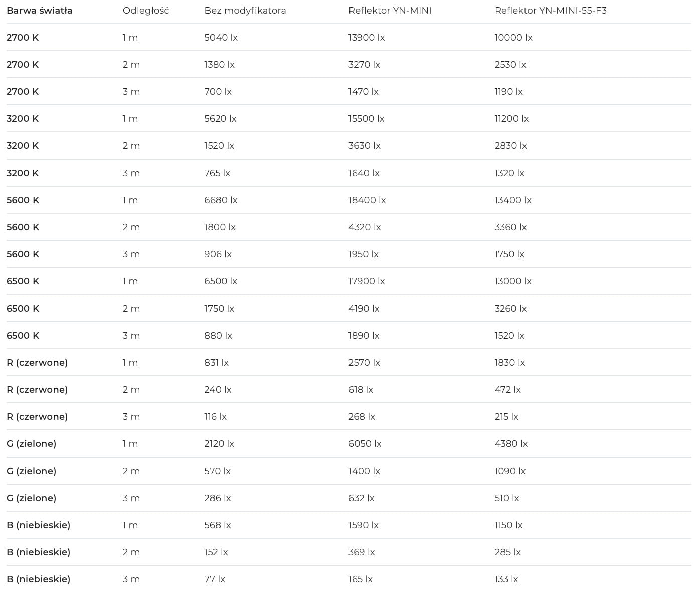Select the 6680 lx cell
This screenshot has width=700, height=601.
click(x=221, y=200)
